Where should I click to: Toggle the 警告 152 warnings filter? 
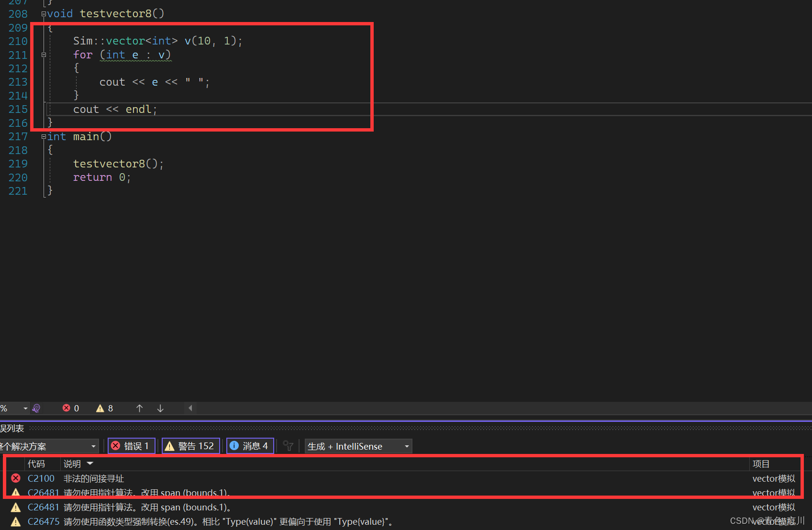pos(191,446)
